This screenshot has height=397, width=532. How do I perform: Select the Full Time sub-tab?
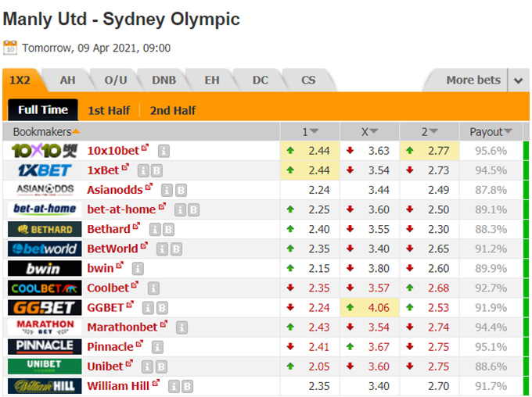coord(43,110)
